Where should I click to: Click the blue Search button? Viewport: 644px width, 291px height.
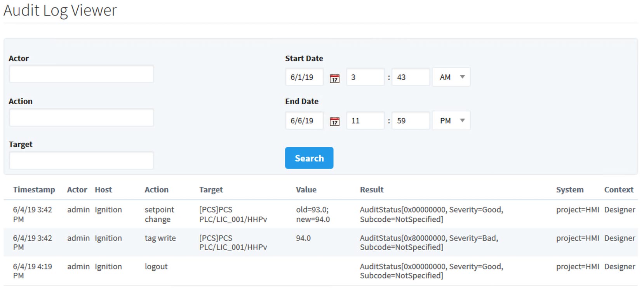[309, 158]
